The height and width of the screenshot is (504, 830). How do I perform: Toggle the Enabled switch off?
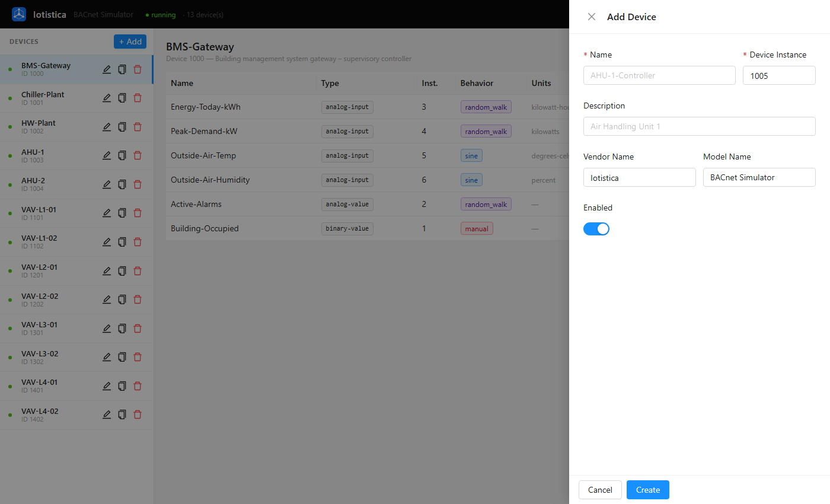(596, 229)
